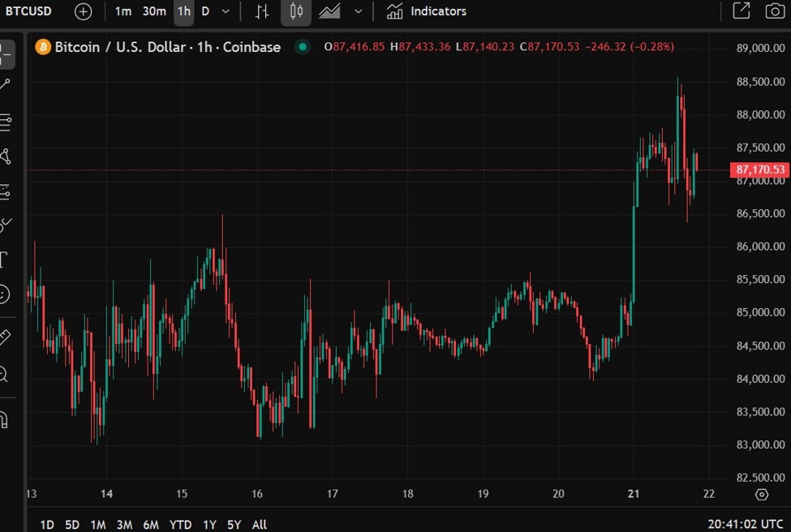Click the 83,000.00 price axis label
The image size is (791, 532).
pyautogui.click(x=760, y=444)
